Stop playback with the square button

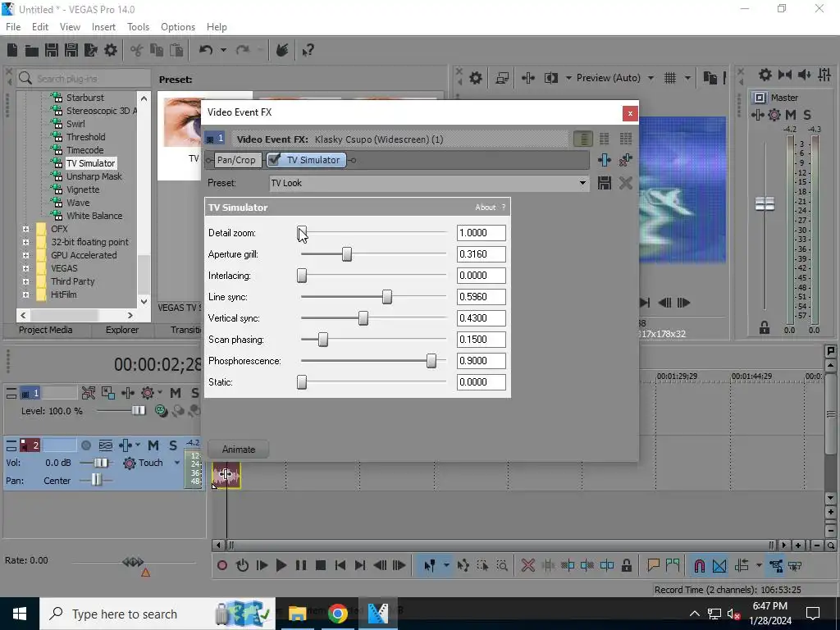[x=321, y=565]
